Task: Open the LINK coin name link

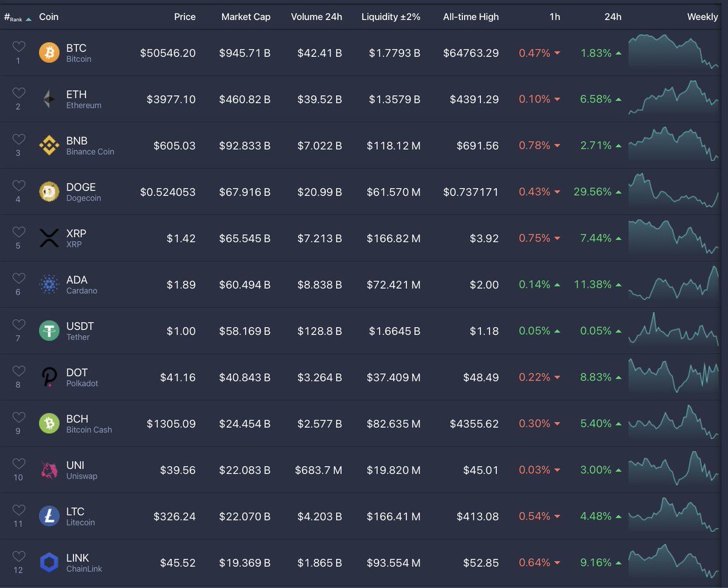Action: coord(78,558)
